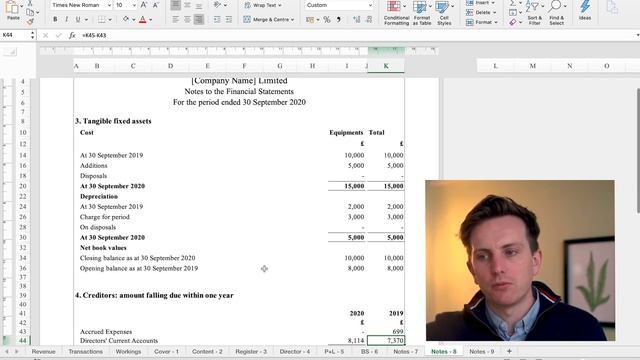
Task: Click the Decrease Decimal icon
Action: click(369, 20)
